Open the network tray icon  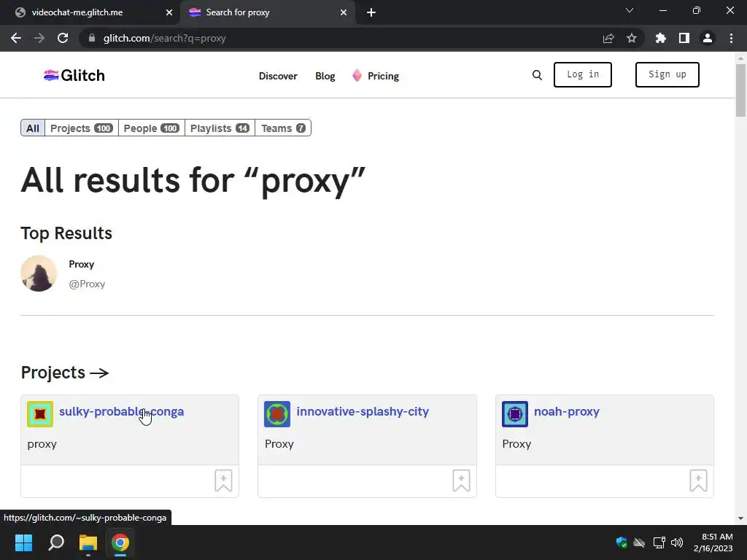coord(659,542)
